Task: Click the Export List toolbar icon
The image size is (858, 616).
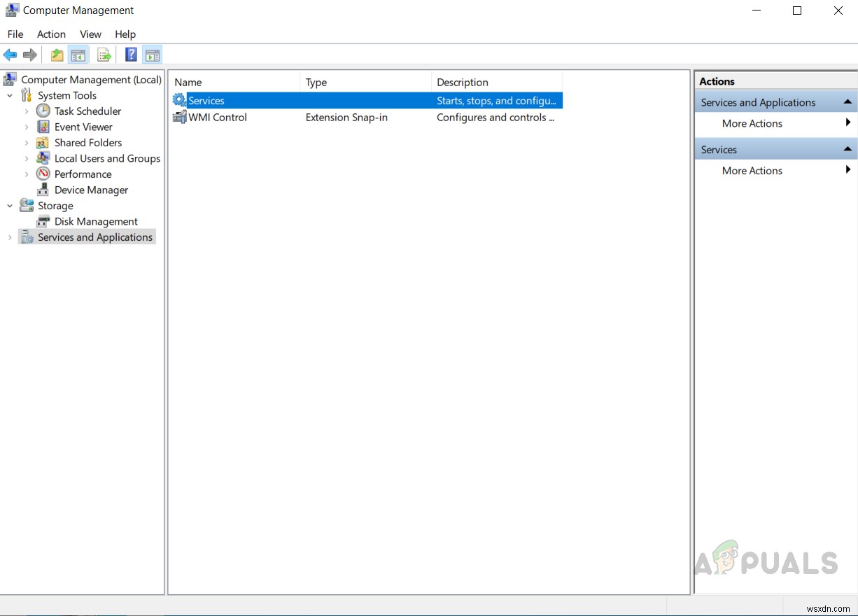Action: 104,55
